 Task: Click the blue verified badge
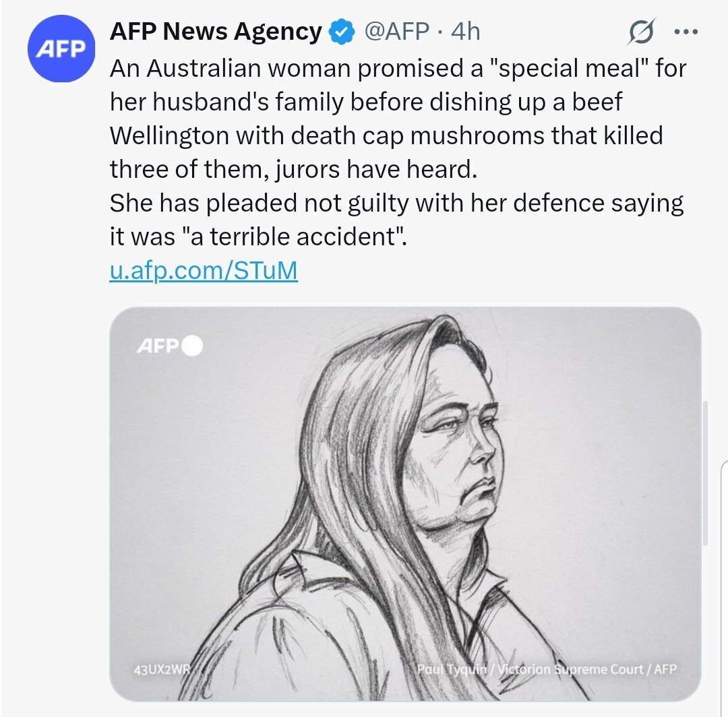[342, 32]
